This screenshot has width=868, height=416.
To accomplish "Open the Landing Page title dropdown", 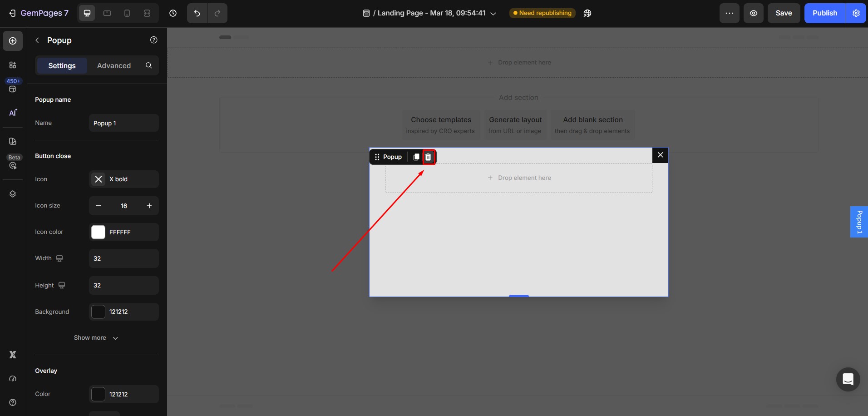I will 494,13.
